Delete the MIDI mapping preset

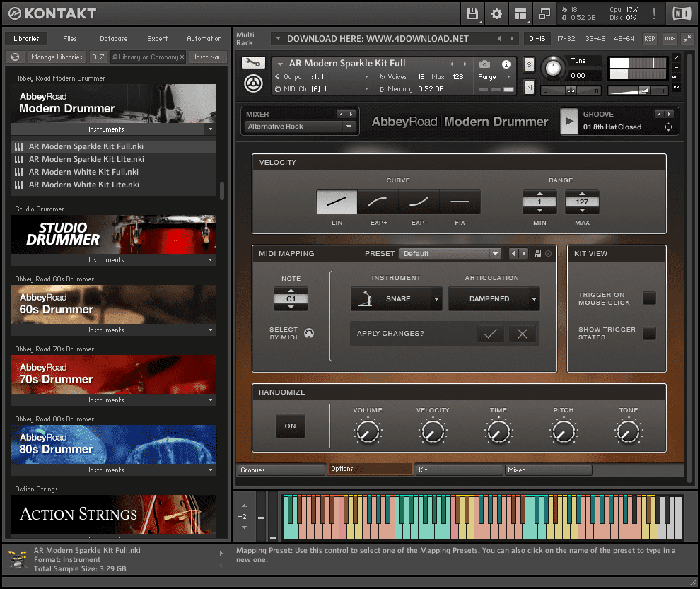pos(548,254)
